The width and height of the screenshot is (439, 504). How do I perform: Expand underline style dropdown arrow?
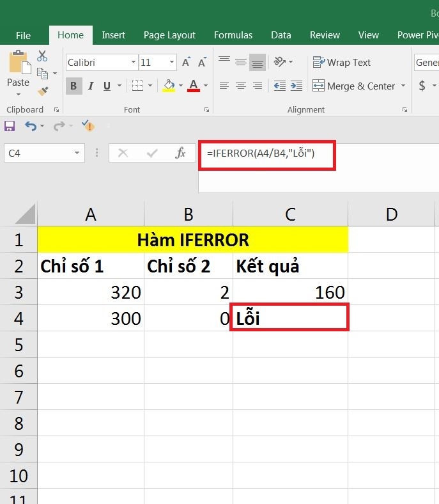[x=119, y=86]
